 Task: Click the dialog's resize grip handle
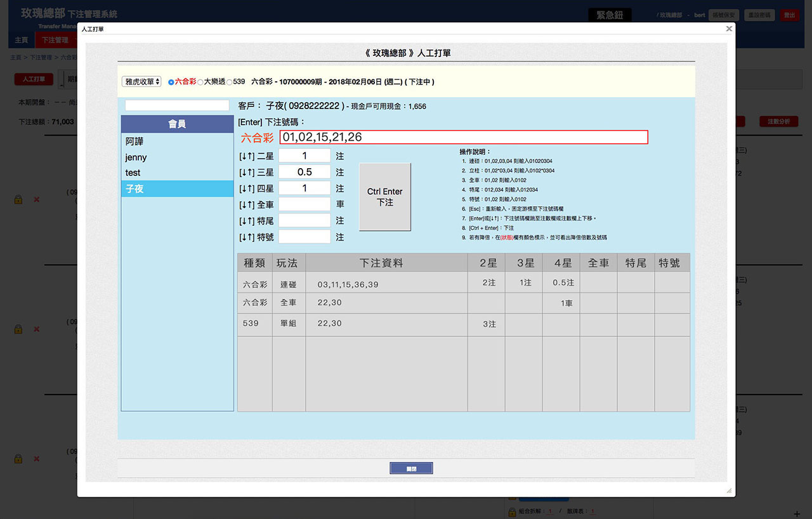pos(729,490)
